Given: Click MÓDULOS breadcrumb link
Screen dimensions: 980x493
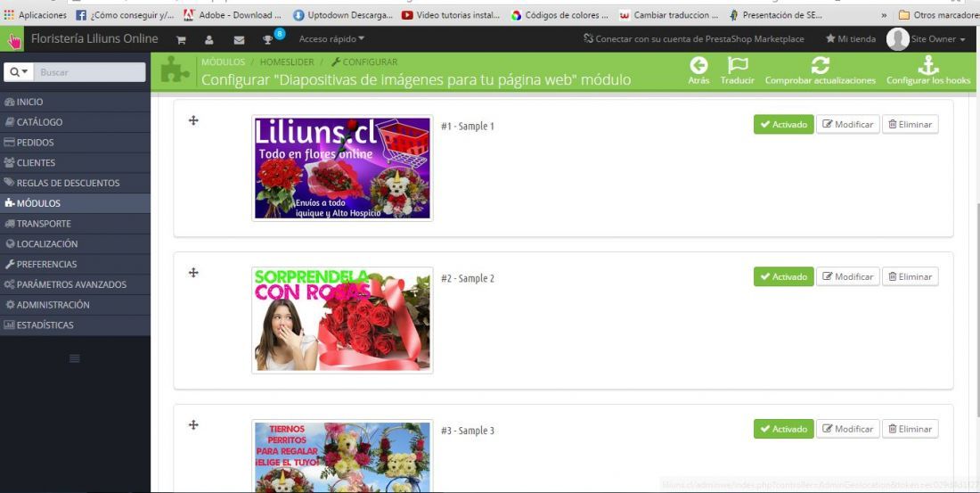Looking at the screenshot, I should (223, 62).
